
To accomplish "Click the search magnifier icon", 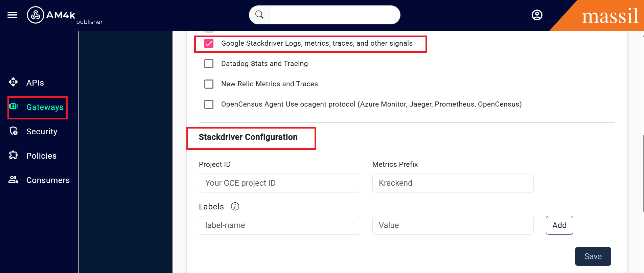I will point(259,15).
